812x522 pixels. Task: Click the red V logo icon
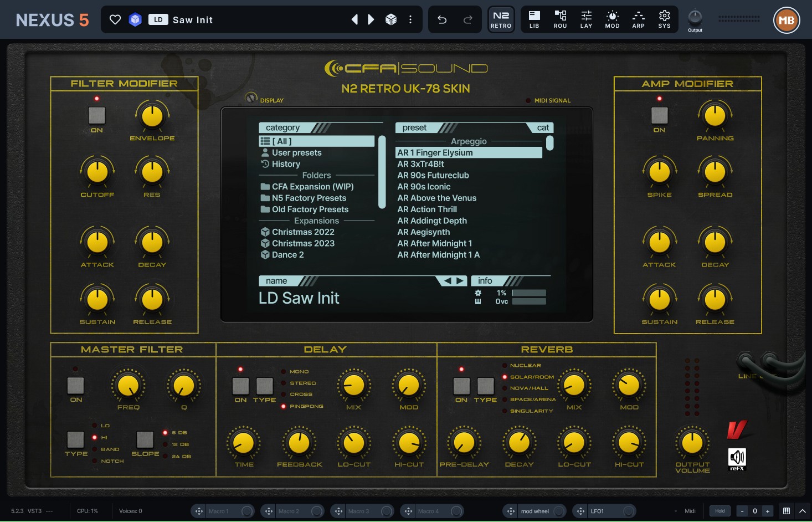point(737,429)
